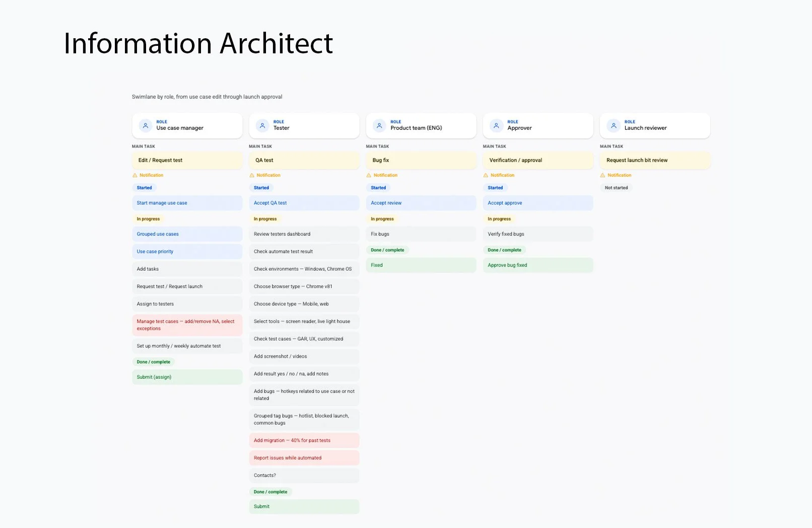This screenshot has width=812, height=528.
Task: Click Request test / Request launch step
Action: (x=187, y=286)
